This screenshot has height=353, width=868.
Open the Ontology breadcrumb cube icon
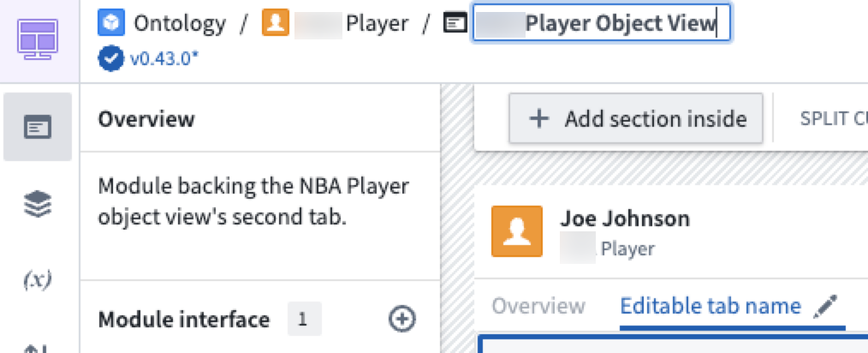(x=111, y=23)
